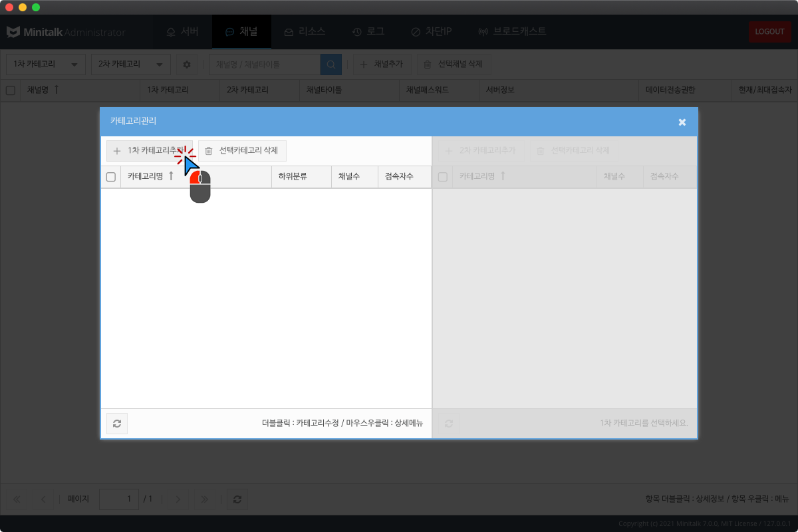Go to the last page icon
Screen dimensions: 798x532
(x=203, y=499)
